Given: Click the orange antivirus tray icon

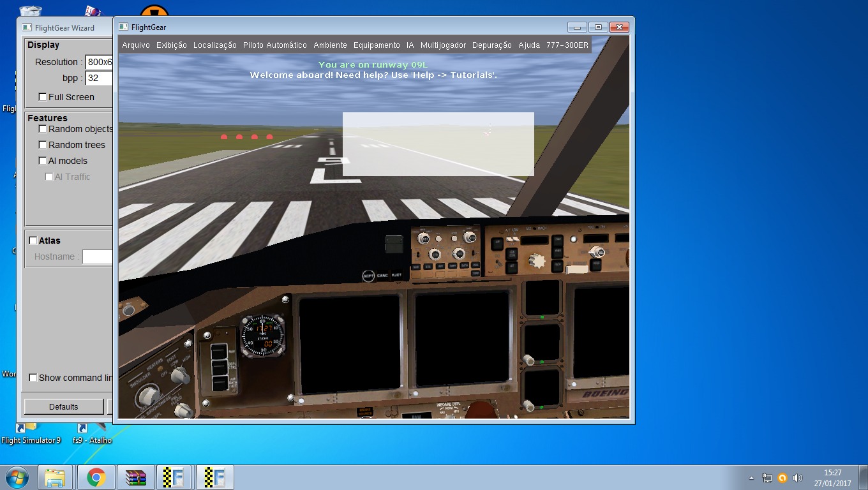Looking at the screenshot, I should pyautogui.click(x=782, y=478).
